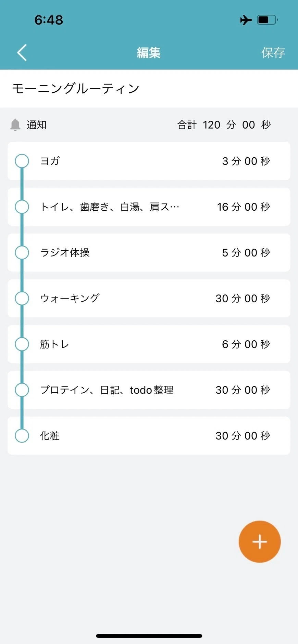
Task: Open the 30 分 00 秒 duration for 化粧
Action: coord(243,436)
